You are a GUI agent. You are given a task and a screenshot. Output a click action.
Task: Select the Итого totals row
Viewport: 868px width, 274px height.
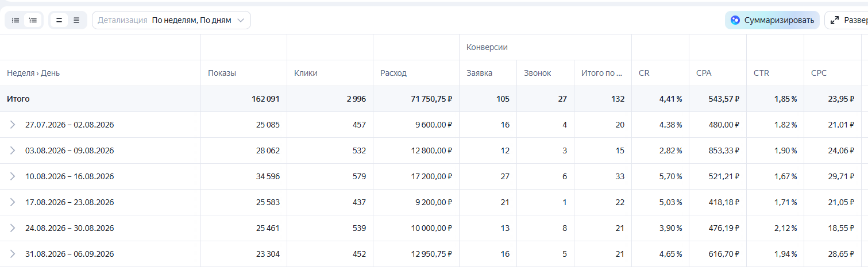click(x=434, y=99)
